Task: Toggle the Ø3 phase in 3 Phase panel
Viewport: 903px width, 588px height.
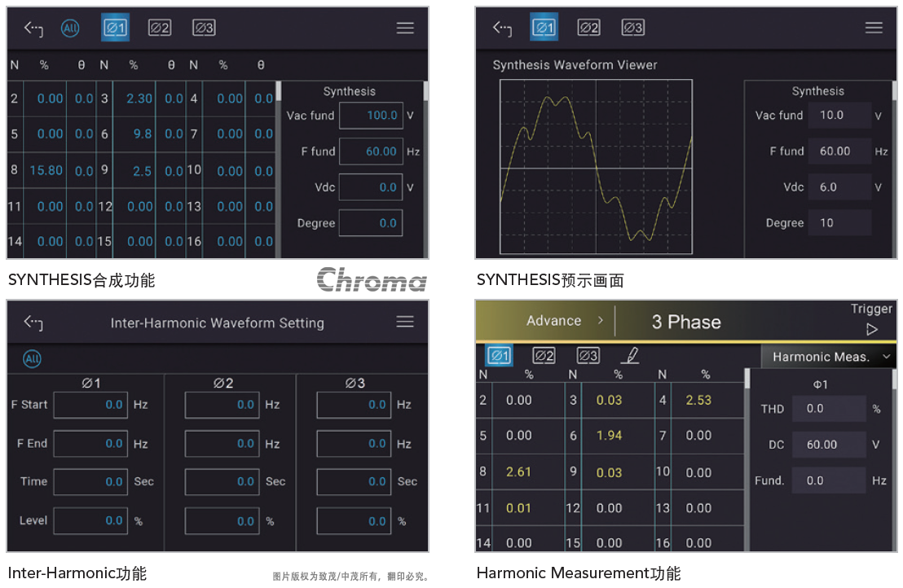Action: click(x=588, y=356)
